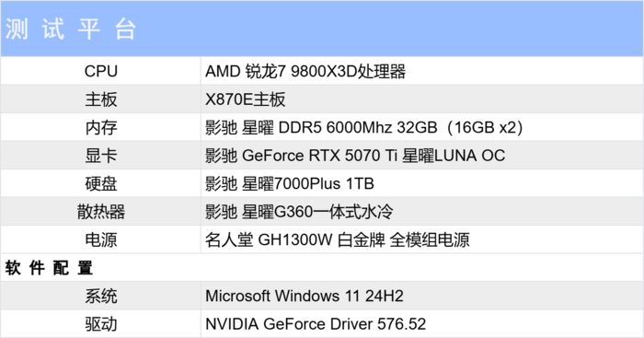This screenshot has height=338, width=644.
Task: Select the CPU label cell
Action: click(100, 71)
